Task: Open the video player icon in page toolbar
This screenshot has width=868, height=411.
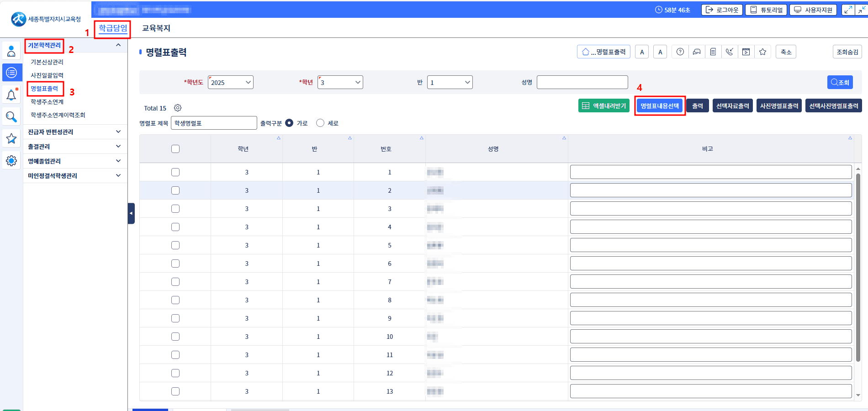Action: point(746,52)
